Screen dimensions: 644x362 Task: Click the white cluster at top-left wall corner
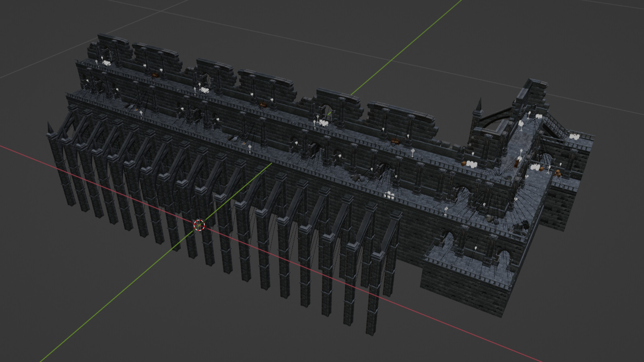106,63
